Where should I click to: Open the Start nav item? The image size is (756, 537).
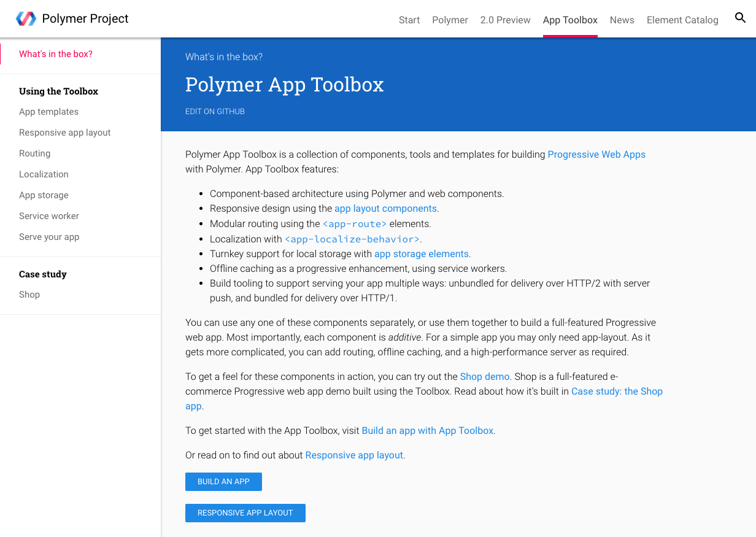pos(409,20)
